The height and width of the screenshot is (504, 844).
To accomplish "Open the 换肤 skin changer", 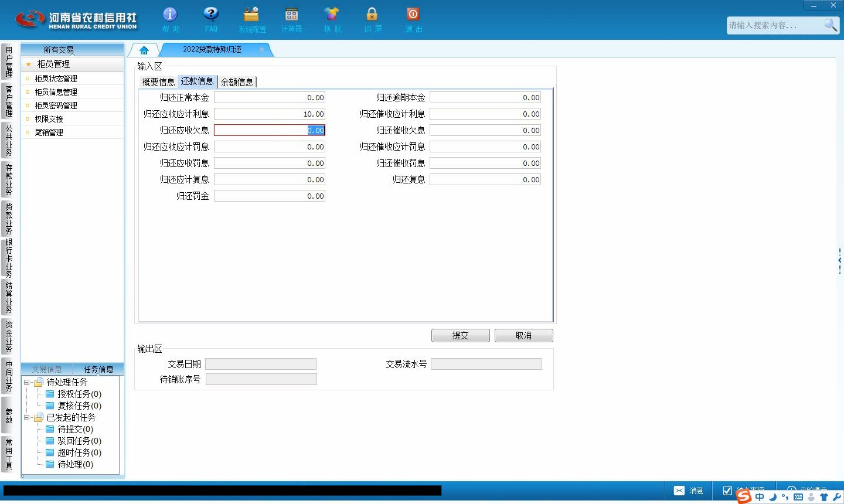I will (332, 19).
